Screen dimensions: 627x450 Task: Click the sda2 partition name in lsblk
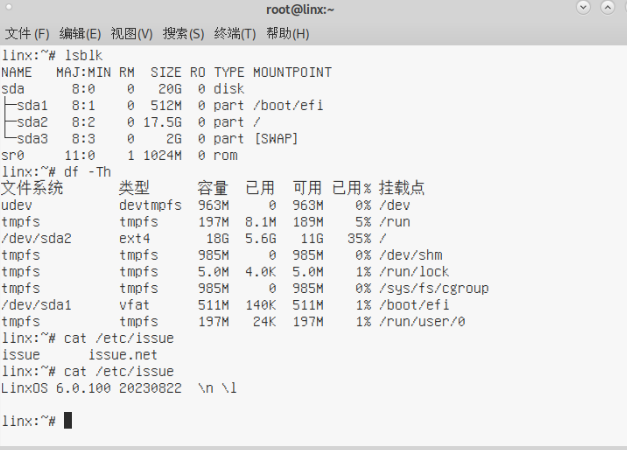[32, 122]
